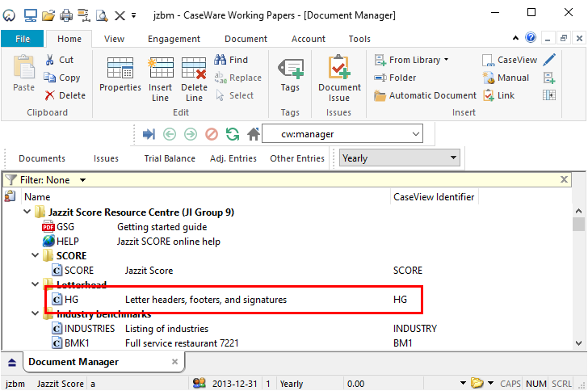Click the open file icon in title bar
This screenshot has height=391, width=588.
tap(48, 15)
